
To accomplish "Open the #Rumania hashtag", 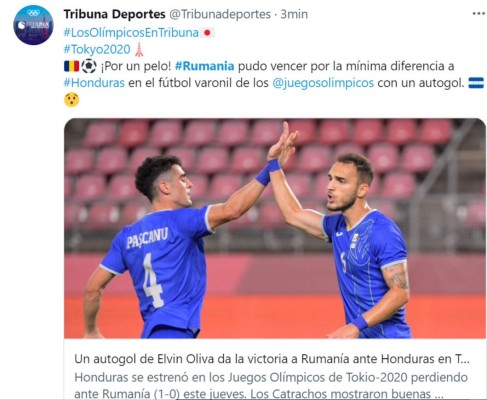I will pyautogui.click(x=205, y=66).
